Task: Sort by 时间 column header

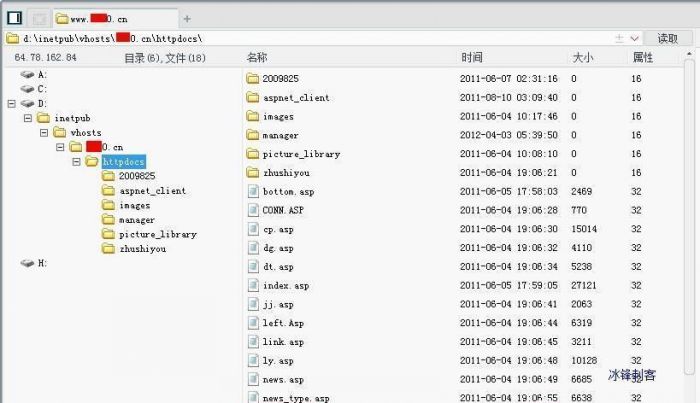Action: pos(471,57)
